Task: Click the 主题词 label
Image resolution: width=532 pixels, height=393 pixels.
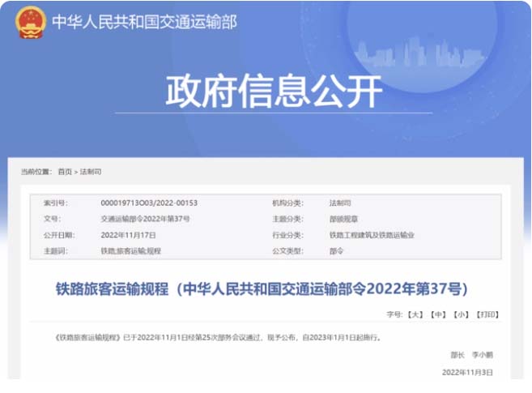Action: (56, 251)
